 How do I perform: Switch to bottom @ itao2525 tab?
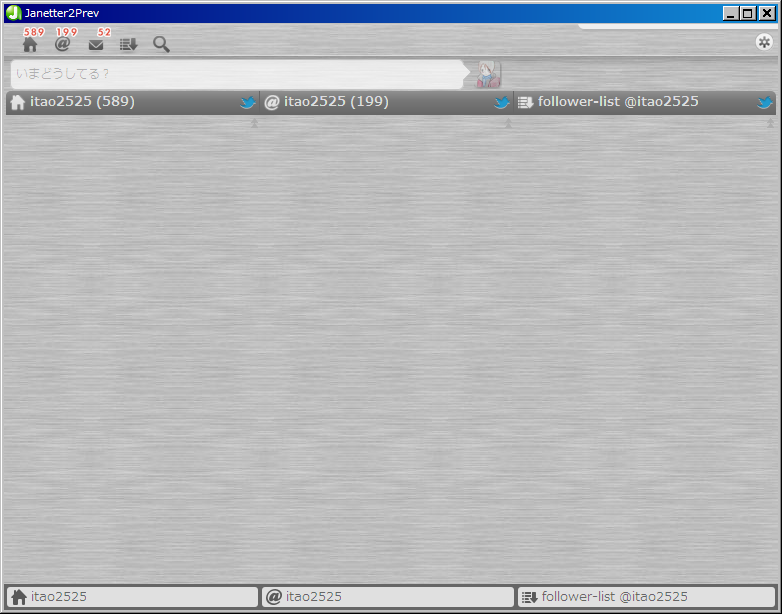click(388, 597)
